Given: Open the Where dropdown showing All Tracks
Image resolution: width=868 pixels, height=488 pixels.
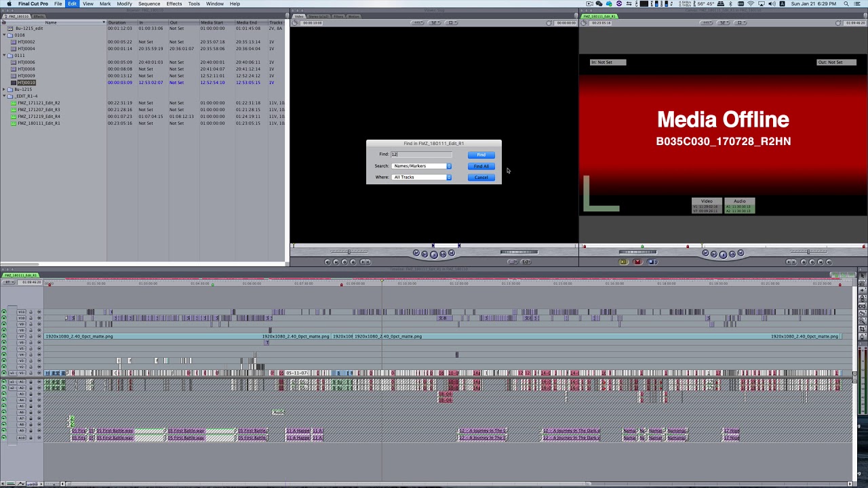Looking at the screenshot, I should [x=422, y=178].
